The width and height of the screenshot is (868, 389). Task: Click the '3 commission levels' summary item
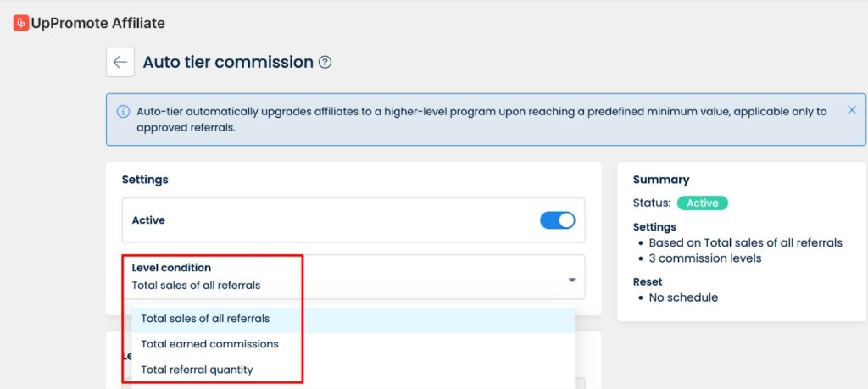tap(705, 258)
